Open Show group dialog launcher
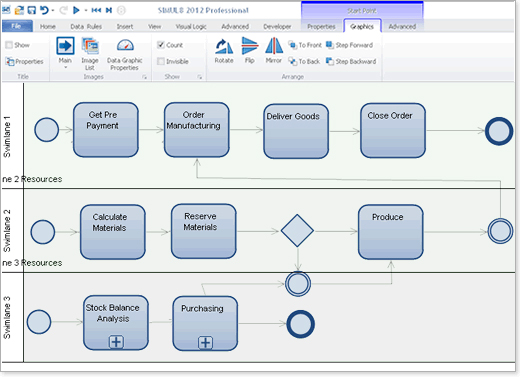 (x=200, y=77)
